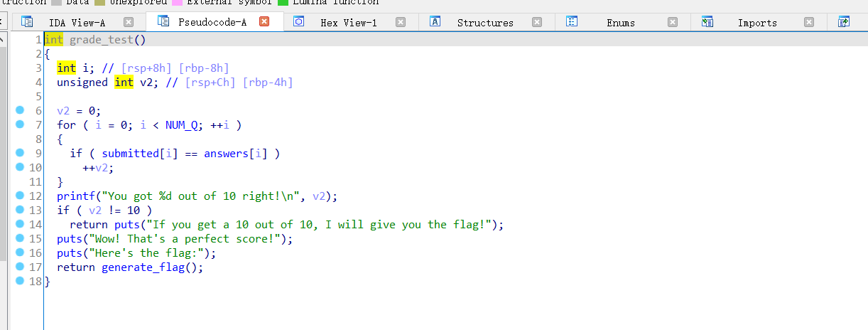Close the Hex View-1 tab

coord(401,23)
